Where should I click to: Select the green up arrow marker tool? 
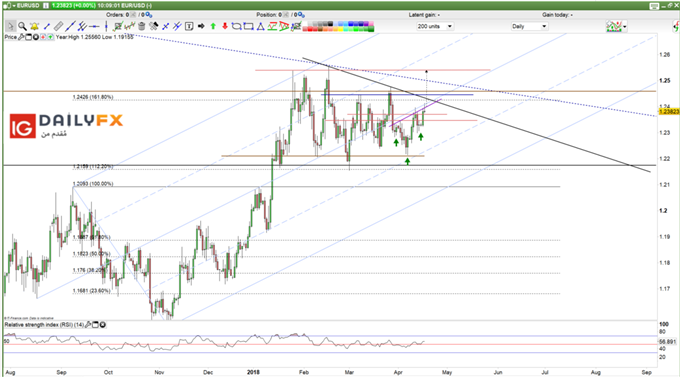coord(213,26)
